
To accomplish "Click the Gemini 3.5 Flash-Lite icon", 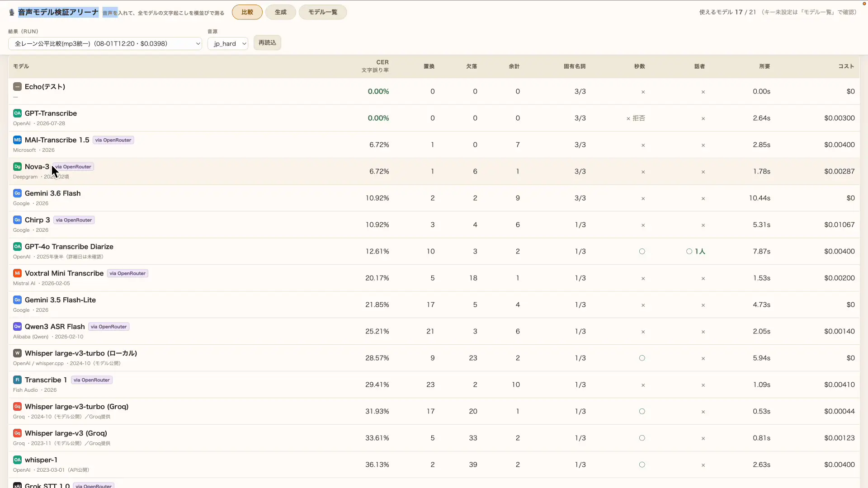I will click(17, 300).
